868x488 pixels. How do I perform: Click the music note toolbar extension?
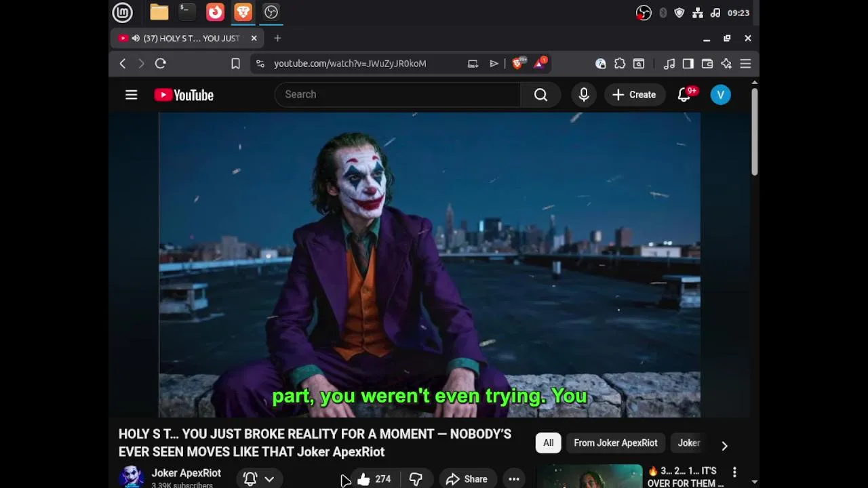669,64
